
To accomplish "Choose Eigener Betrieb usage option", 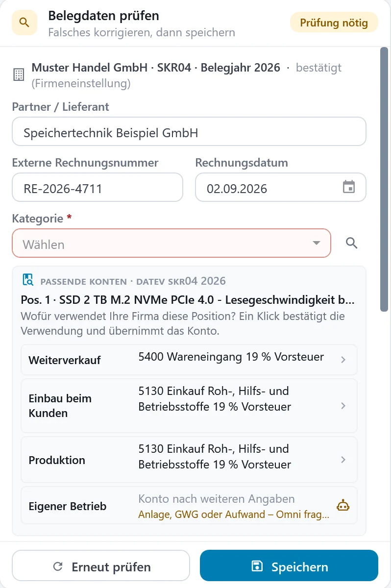I will pos(189,506).
